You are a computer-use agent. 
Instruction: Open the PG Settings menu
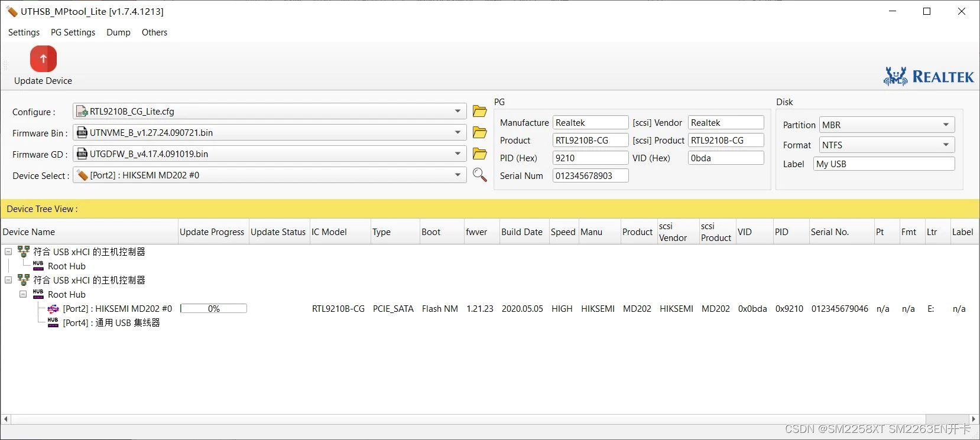point(73,32)
